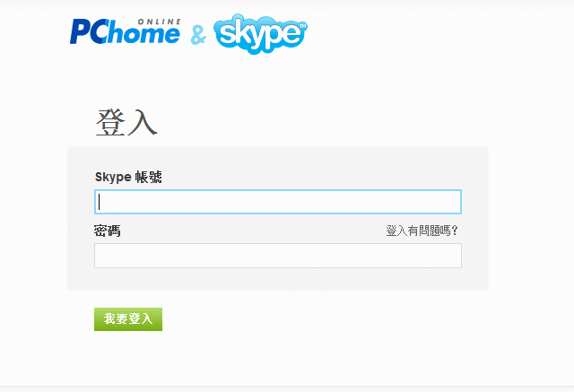Click the Skype cloud logo
574x392 pixels.
260,34
